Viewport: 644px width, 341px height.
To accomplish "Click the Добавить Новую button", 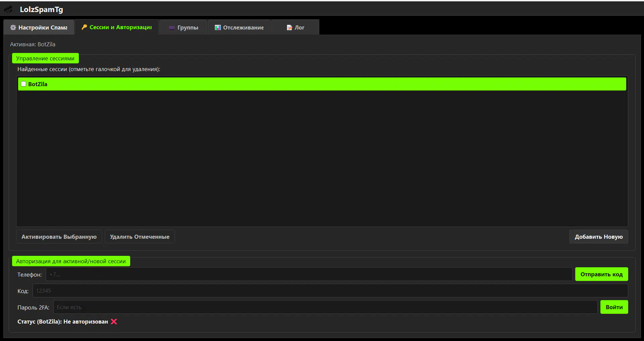I will pos(598,237).
